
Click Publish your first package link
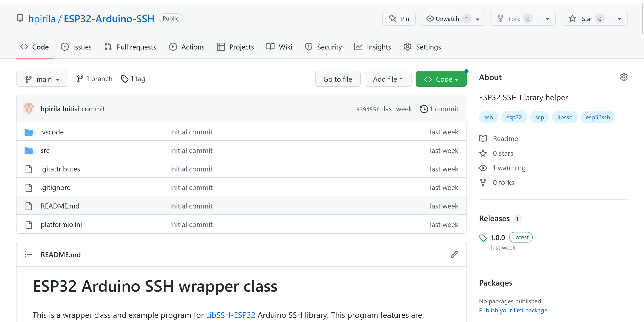(x=513, y=310)
